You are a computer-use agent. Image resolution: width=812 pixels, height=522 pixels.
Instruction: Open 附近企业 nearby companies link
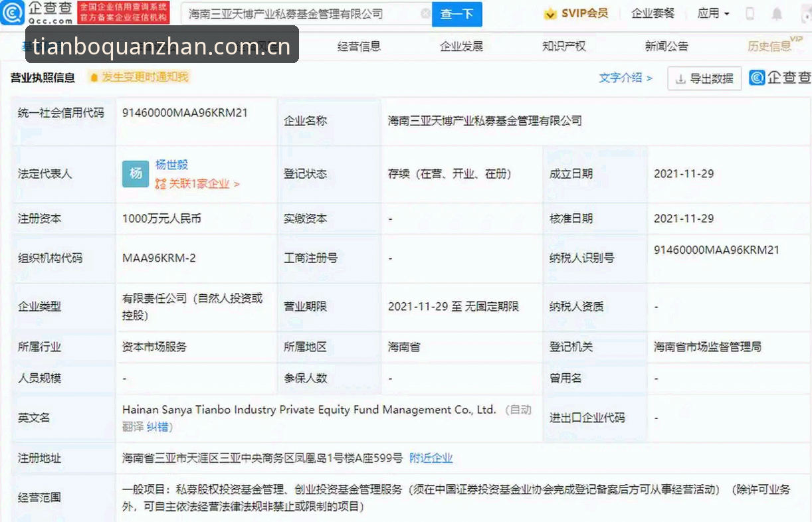pyautogui.click(x=431, y=458)
